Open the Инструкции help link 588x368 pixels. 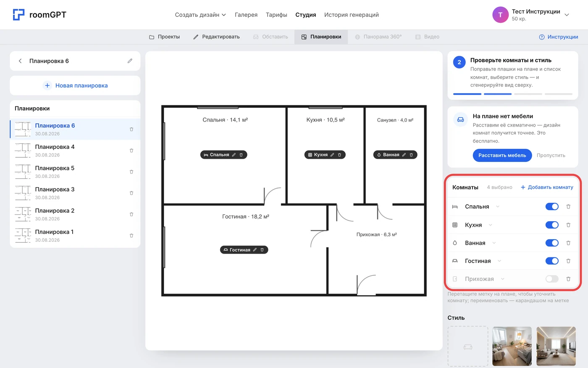(x=559, y=37)
